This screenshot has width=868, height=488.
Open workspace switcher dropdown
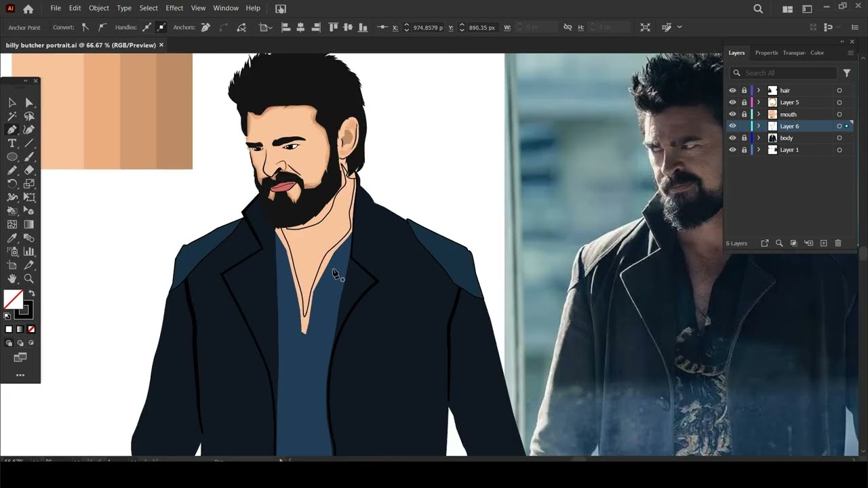807,9
